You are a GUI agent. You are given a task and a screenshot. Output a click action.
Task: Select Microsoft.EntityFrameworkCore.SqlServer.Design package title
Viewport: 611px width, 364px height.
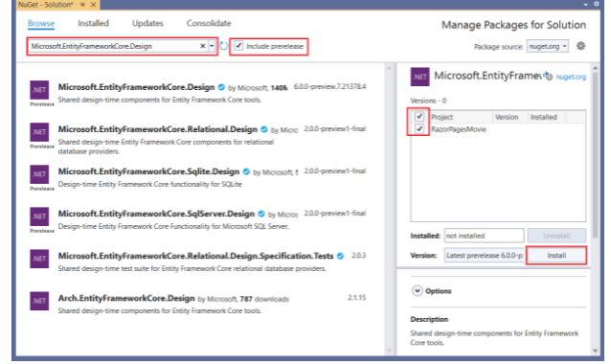(x=156, y=214)
